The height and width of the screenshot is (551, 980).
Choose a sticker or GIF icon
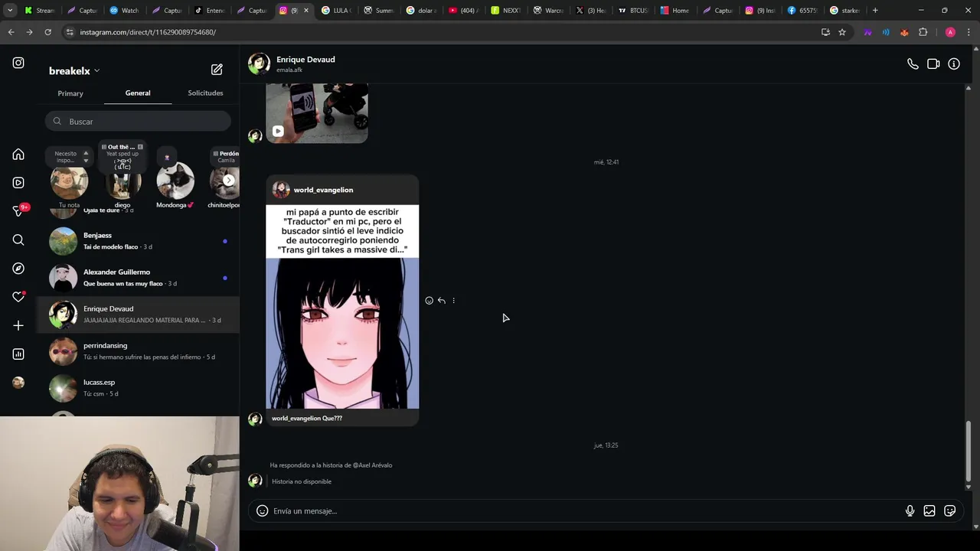pos(949,511)
